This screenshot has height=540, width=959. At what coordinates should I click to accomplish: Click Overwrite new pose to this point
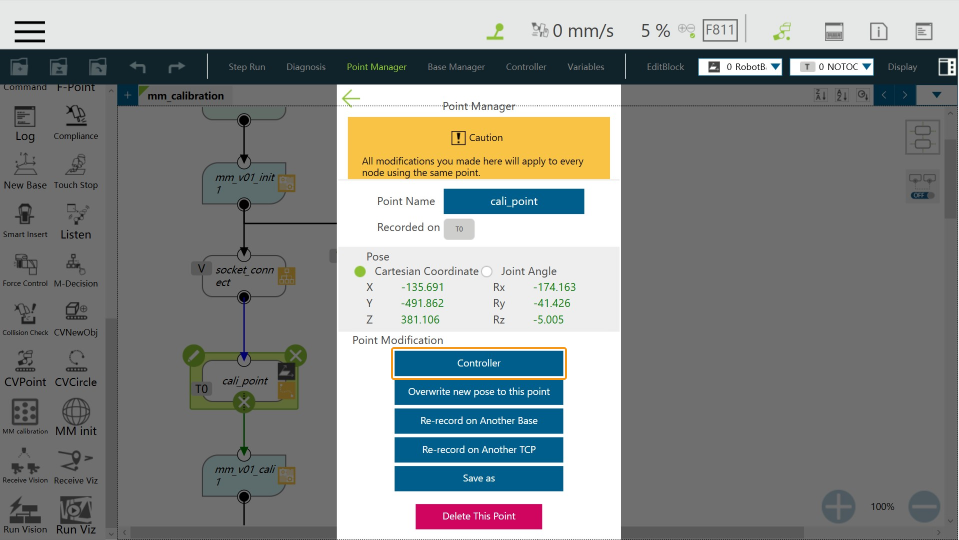479,392
